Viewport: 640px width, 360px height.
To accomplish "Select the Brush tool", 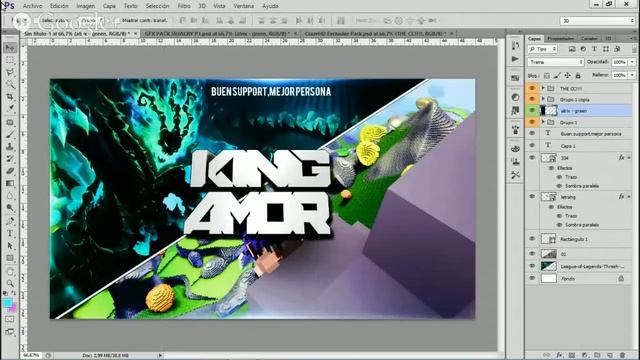I will [10, 134].
